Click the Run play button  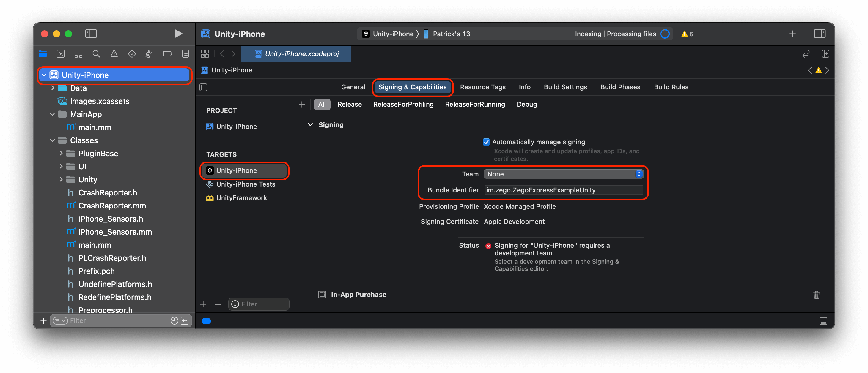coord(178,34)
